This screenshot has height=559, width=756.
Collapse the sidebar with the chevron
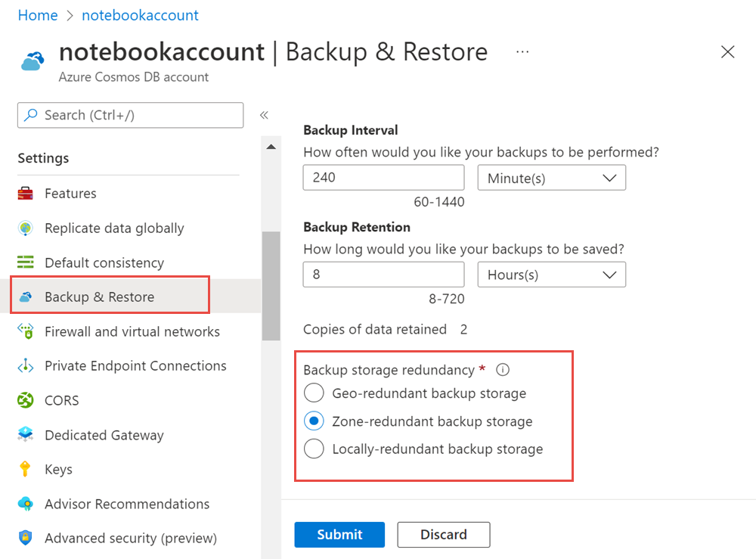pos(265,115)
